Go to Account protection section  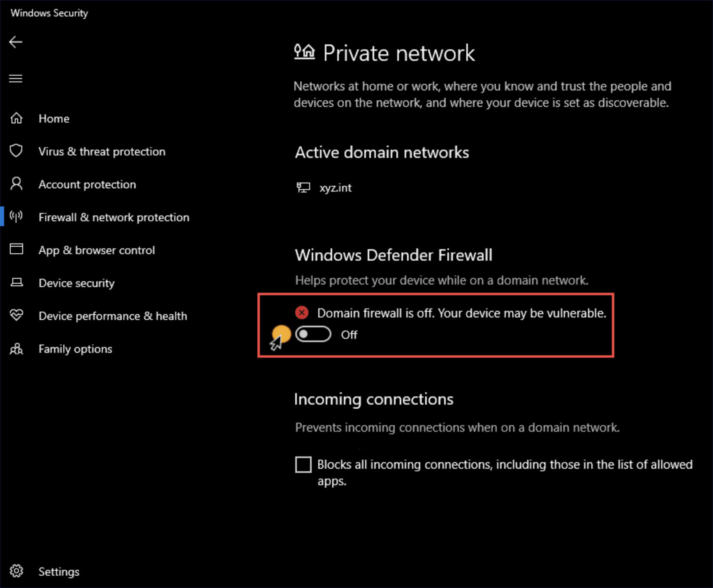pos(87,184)
